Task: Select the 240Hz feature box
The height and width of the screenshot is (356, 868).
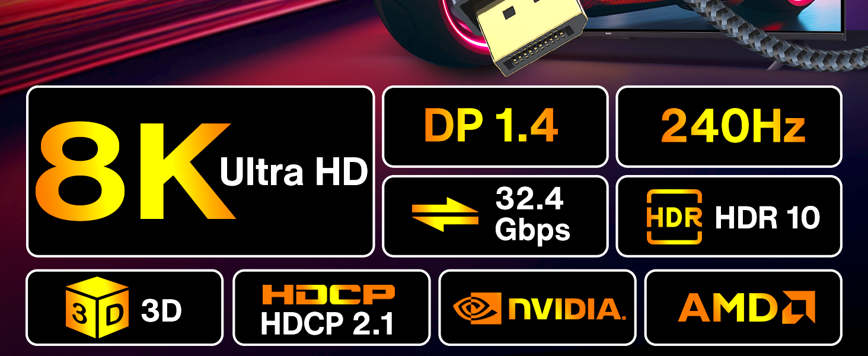Action: point(729,126)
